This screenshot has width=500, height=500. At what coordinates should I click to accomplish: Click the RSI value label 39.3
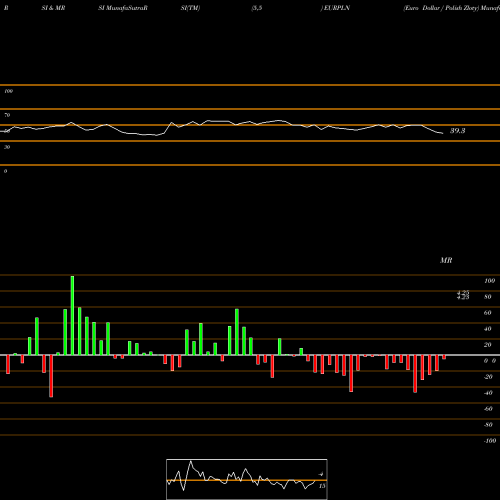click(x=457, y=131)
